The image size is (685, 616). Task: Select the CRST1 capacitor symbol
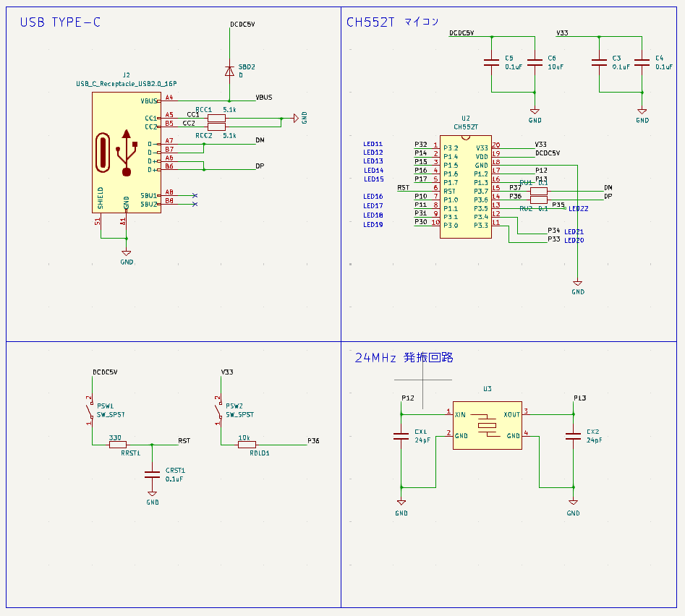(152, 474)
